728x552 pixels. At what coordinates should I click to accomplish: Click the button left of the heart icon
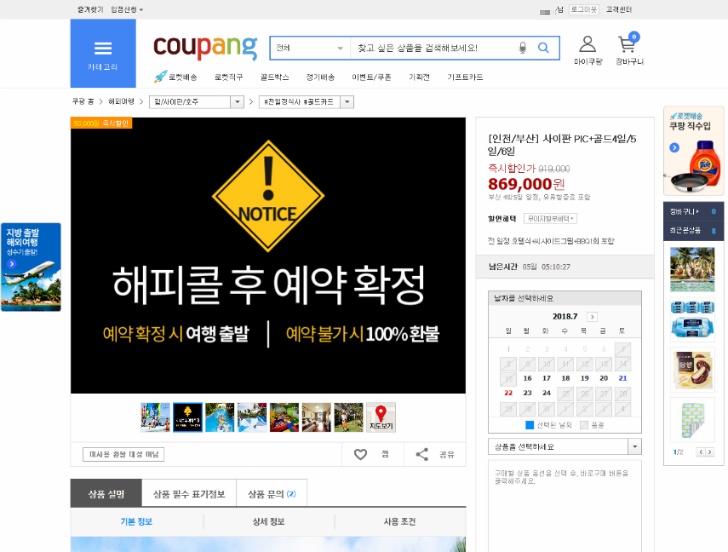[x=124, y=454]
